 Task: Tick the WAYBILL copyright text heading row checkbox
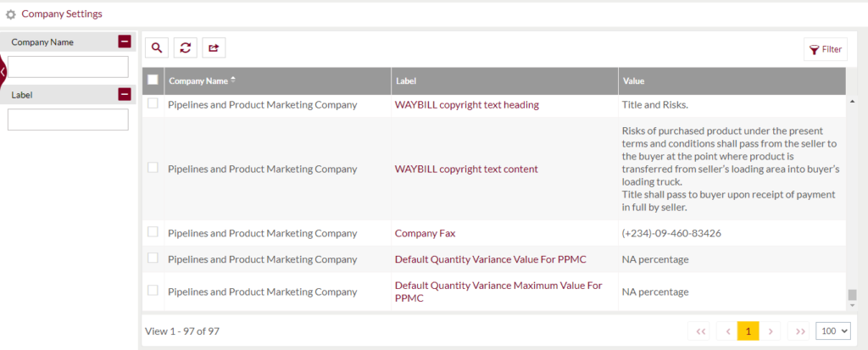pyautogui.click(x=153, y=103)
